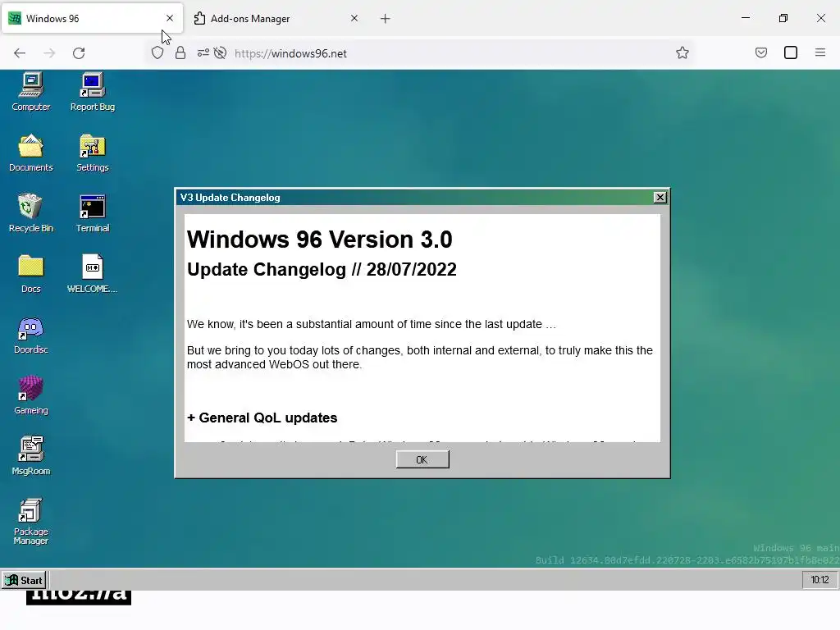Close the Add-ons Manager tab
The width and height of the screenshot is (840, 630).
click(x=354, y=18)
